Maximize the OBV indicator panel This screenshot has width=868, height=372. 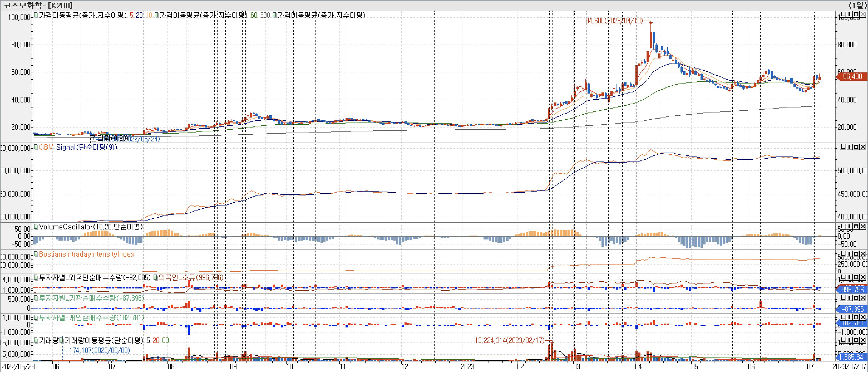point(856,147)
